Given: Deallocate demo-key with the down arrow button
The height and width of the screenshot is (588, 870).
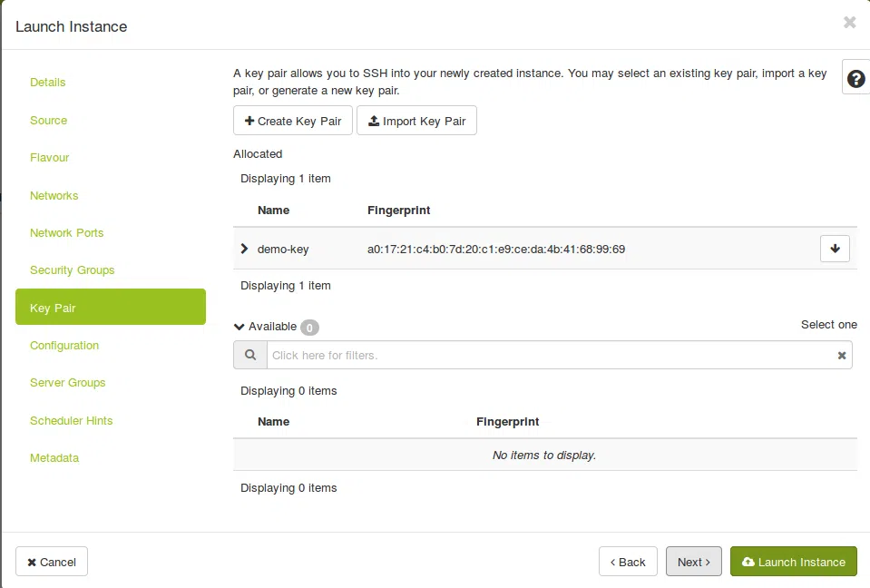Looking at the screenshot, I should click(x=835, y=249).
